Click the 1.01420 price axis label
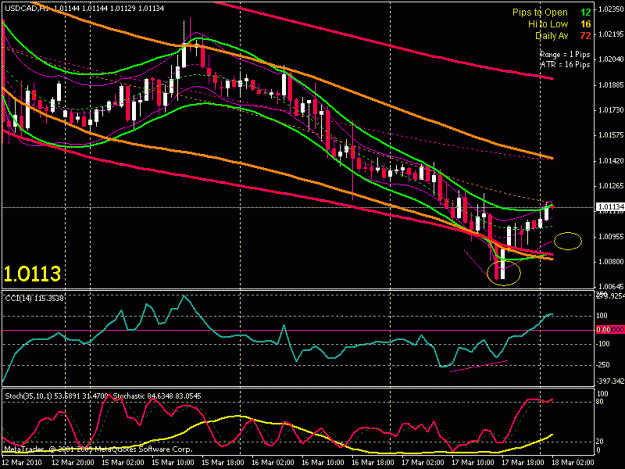 (x=611, y=161)
